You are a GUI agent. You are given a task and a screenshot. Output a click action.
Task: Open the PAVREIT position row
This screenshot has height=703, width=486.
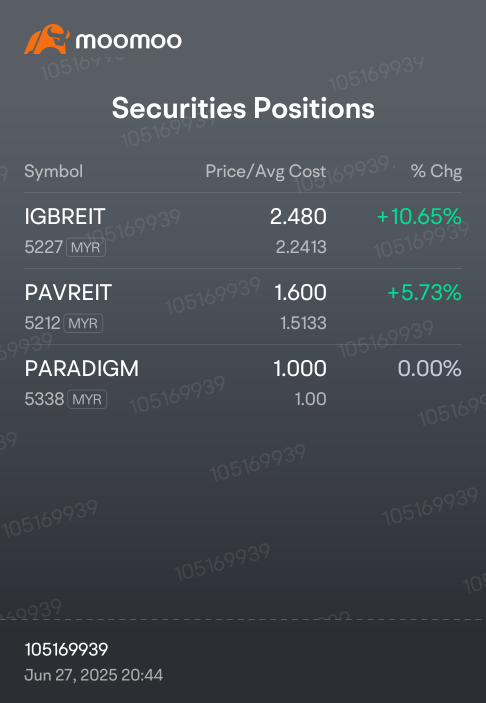pyautogui.click(x=243, y=307)
